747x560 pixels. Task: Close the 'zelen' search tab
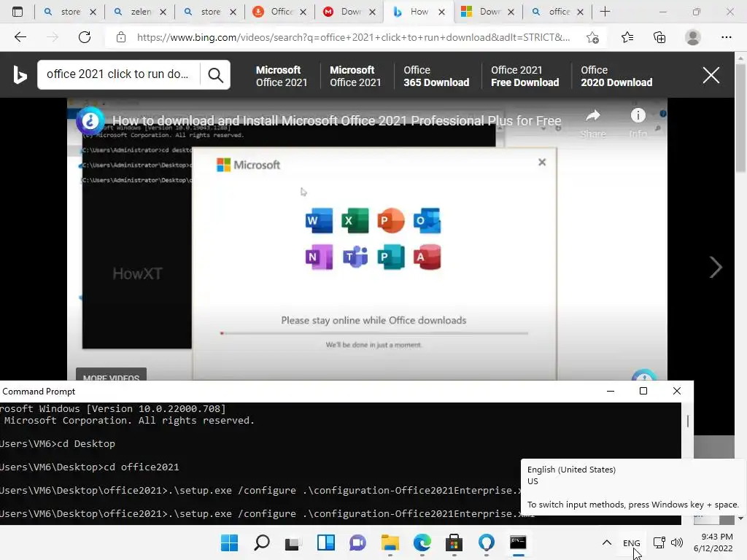(163, 12)
